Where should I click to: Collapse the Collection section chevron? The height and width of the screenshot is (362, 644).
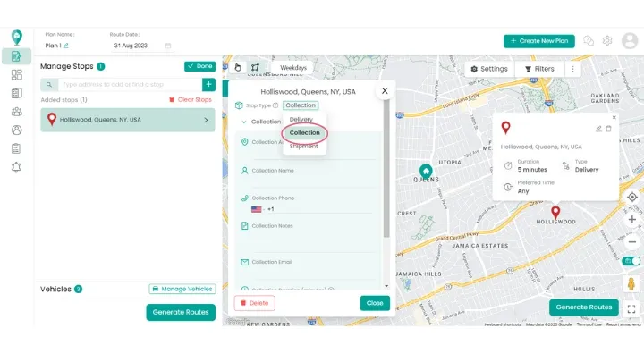click(x=244, y=122)
